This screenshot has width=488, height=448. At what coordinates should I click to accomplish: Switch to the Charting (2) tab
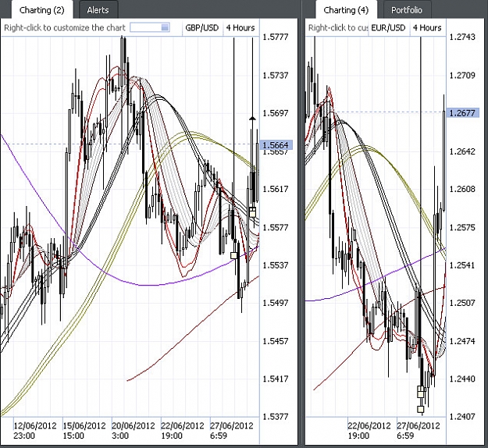41,10
